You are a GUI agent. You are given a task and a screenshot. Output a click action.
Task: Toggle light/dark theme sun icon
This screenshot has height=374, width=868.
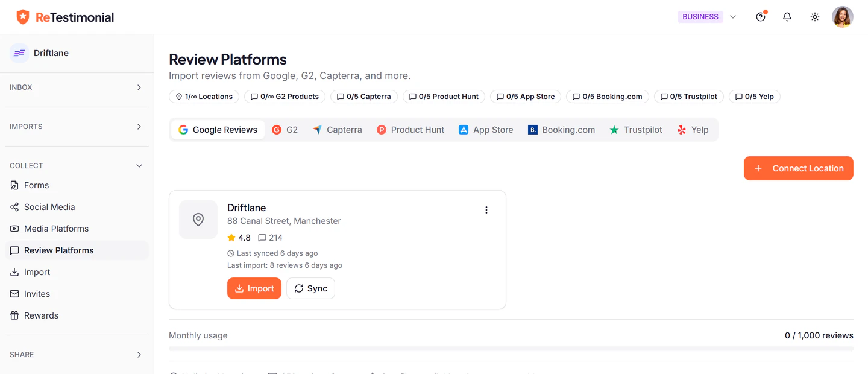pyautogui.click(x=815, y=17)
